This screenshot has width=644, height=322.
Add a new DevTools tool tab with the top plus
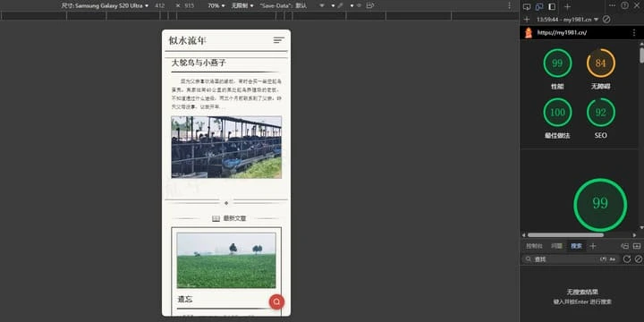[x=567, y=6]
